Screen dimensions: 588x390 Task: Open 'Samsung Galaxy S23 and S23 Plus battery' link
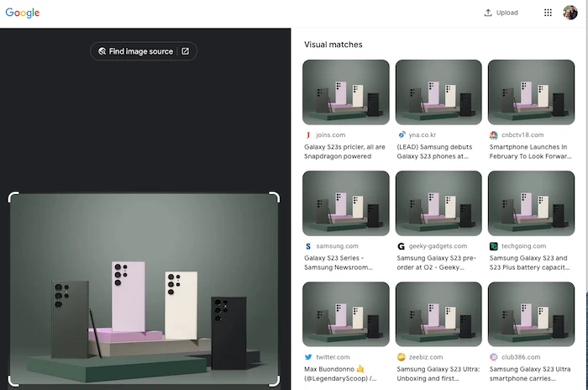click(529, 263)
